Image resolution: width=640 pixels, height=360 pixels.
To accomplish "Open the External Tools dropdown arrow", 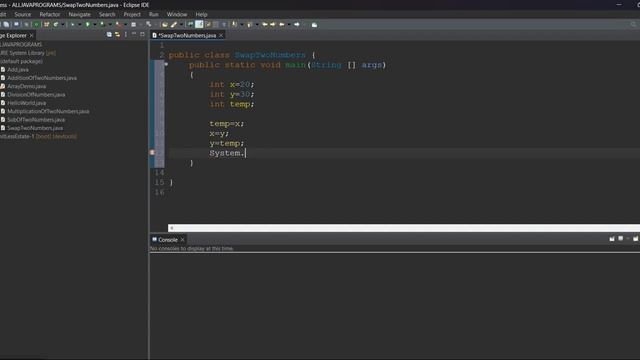I will pos(126,24).
